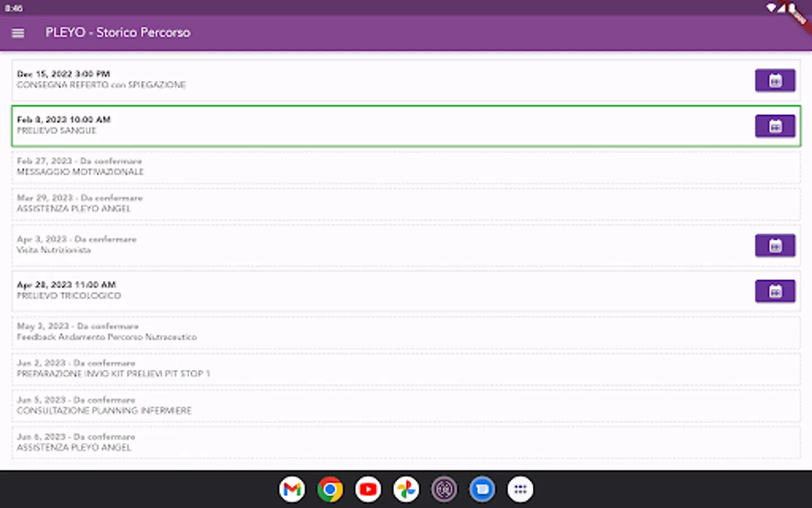Select PREPARAZIONE INVIO KIT PRELIEVI PIT STOP 1
The height and width of the screenshot is (508, 812).
click(406, 369)
